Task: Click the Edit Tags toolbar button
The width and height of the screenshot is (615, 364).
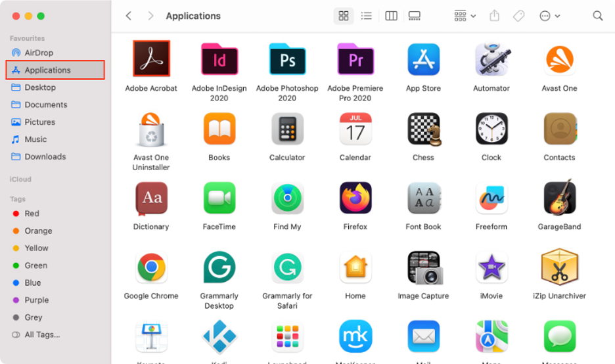Action: coord(518,16)
